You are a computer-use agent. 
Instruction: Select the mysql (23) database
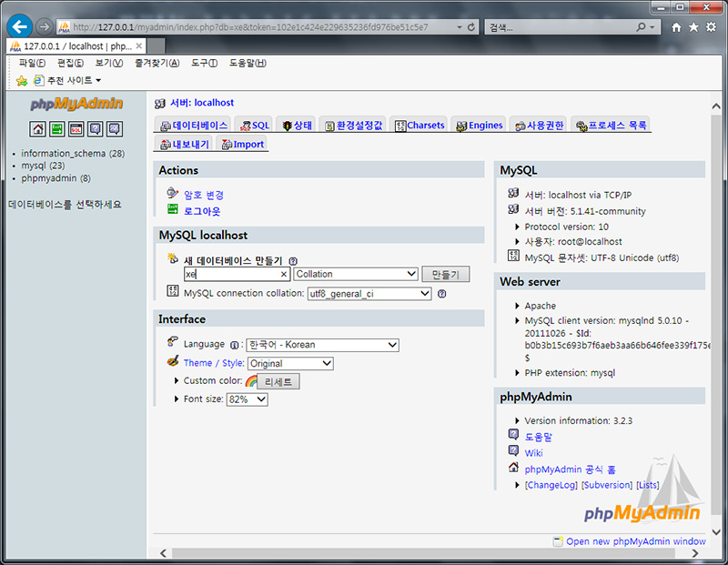click(x=43, y=166)
